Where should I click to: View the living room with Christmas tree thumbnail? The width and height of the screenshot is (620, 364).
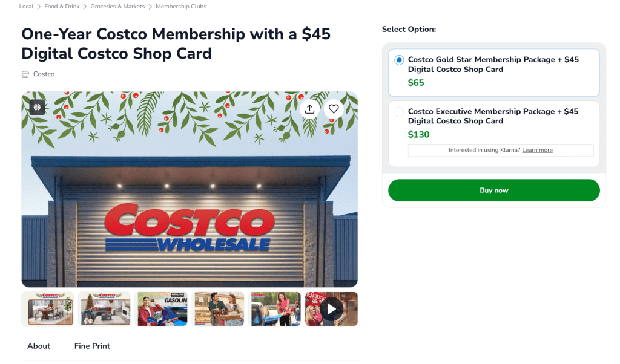(x=104, y=309)
